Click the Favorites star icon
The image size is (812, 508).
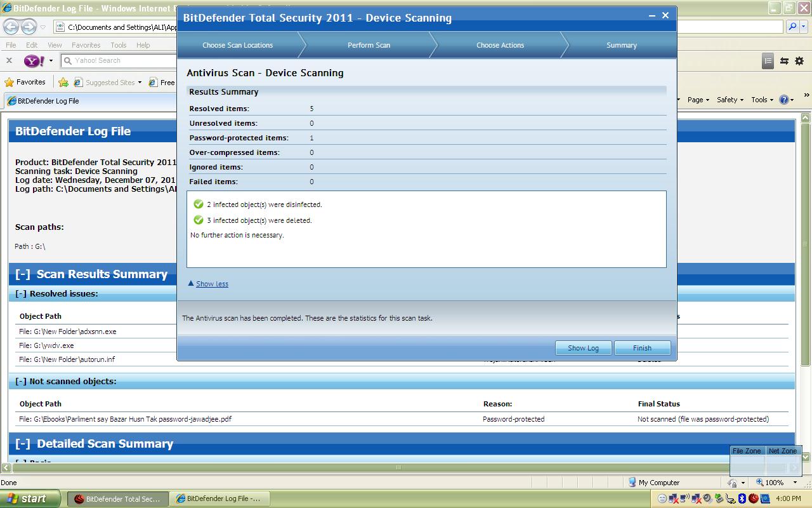point(9,82)
